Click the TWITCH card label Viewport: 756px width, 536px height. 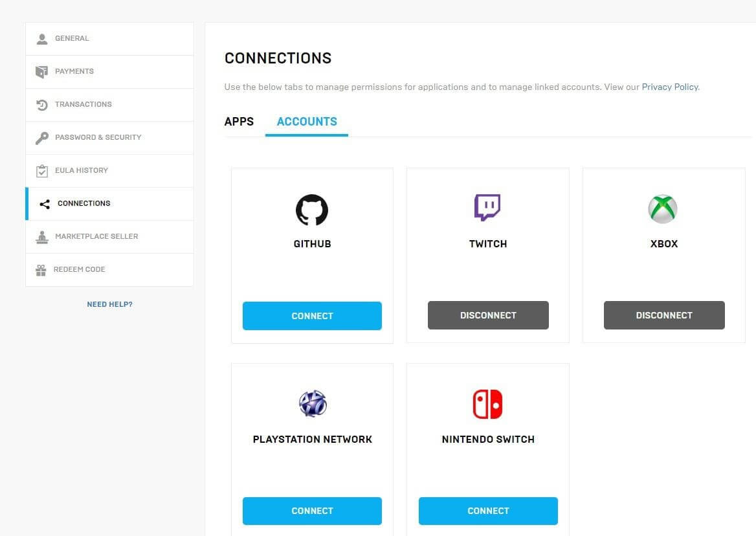pos(488,244)
